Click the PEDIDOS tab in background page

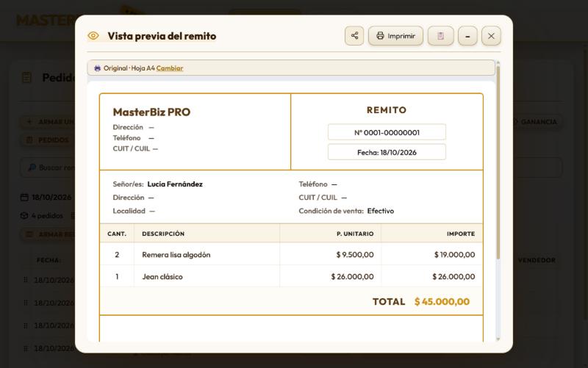coord(48,140)
